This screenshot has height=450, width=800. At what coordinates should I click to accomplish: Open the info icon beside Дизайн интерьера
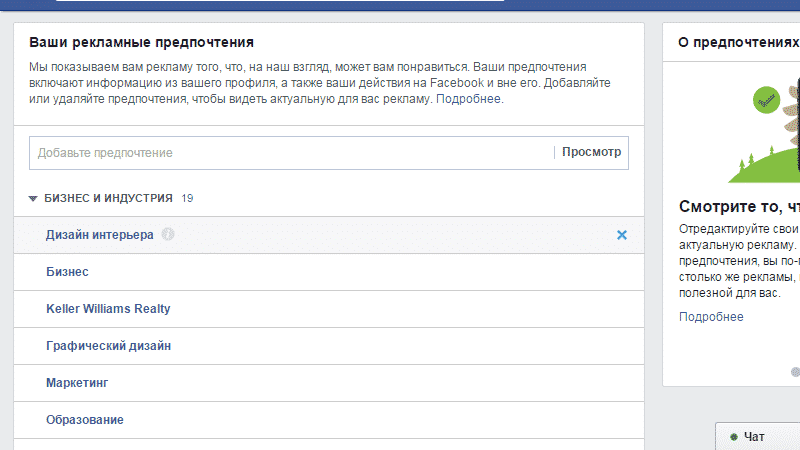(168, 234)
